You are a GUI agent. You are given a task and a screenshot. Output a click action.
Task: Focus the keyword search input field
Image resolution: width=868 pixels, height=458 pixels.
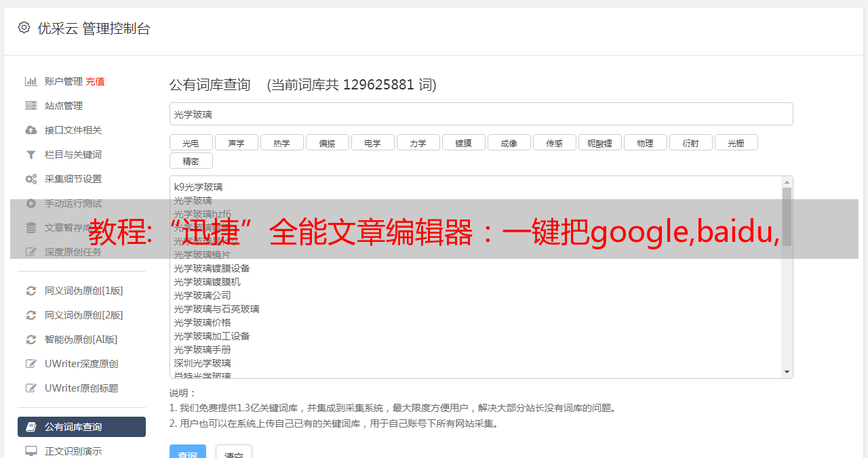[481, 114]
